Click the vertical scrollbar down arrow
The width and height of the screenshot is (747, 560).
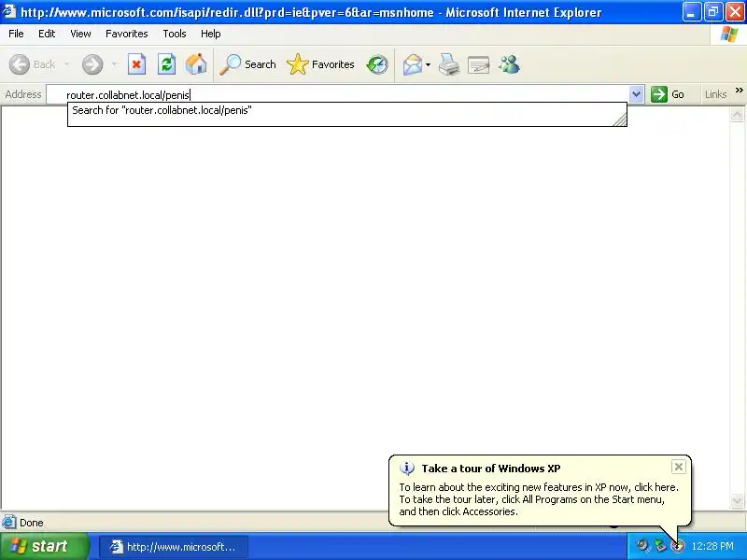[737, 500]
